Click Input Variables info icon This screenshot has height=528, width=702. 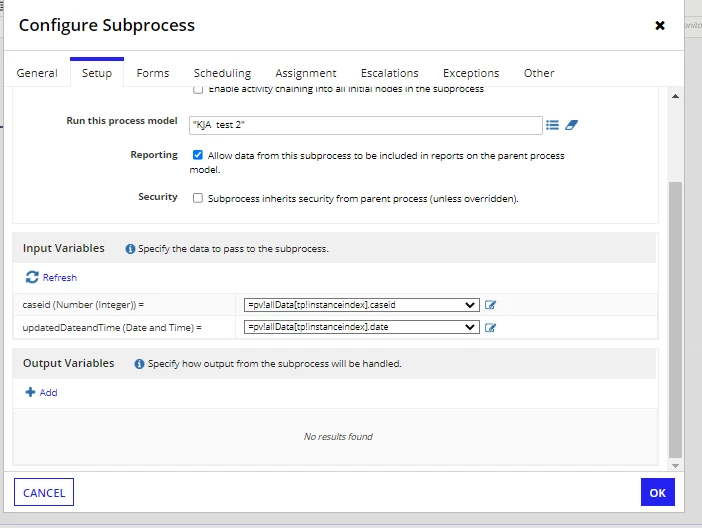[130, 249]
